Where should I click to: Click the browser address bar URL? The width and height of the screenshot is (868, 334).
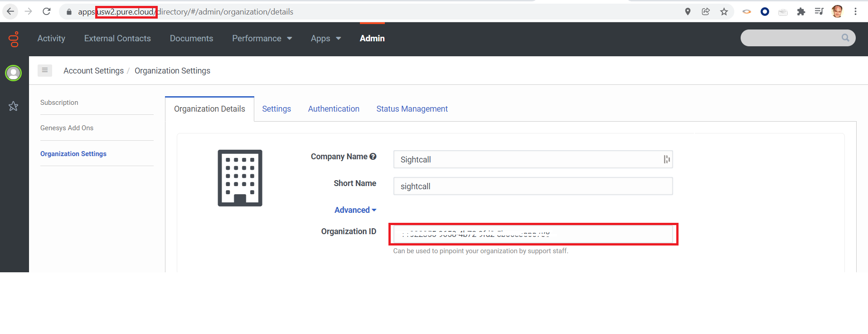point(185,12)
